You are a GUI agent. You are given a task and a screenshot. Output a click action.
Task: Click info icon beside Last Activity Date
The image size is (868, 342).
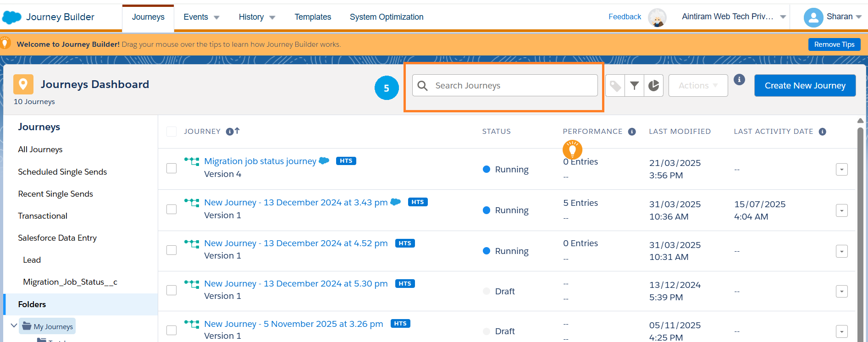coord(823,132)
